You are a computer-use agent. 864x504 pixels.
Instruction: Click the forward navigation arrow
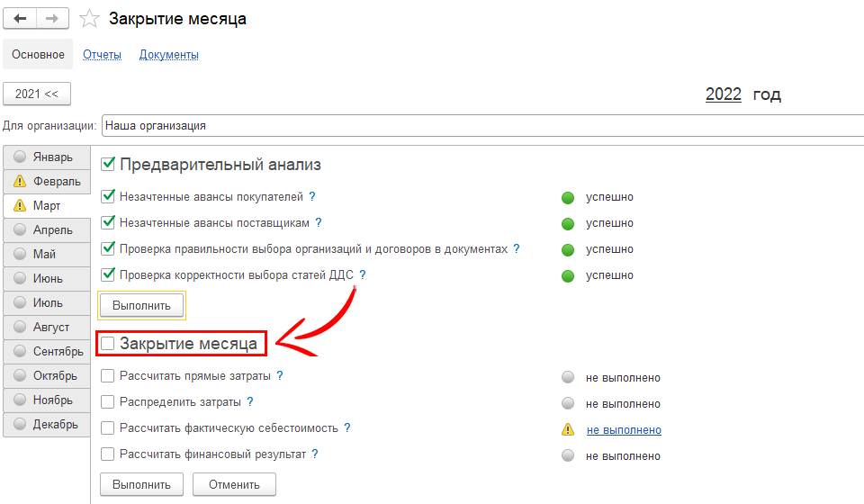[53, 18]
